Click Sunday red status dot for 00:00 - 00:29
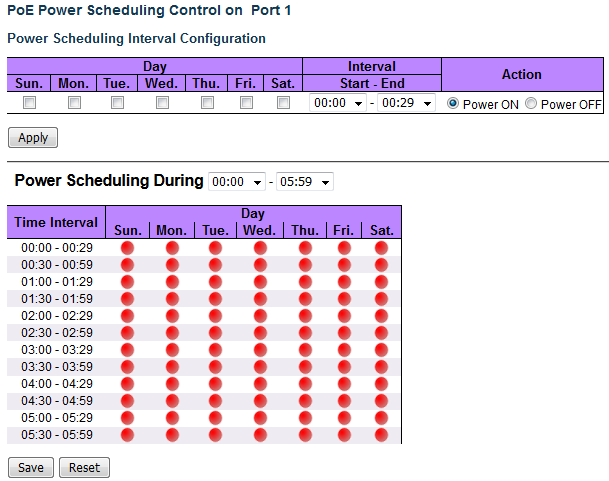Screen dimensions: 609x481 127,247
